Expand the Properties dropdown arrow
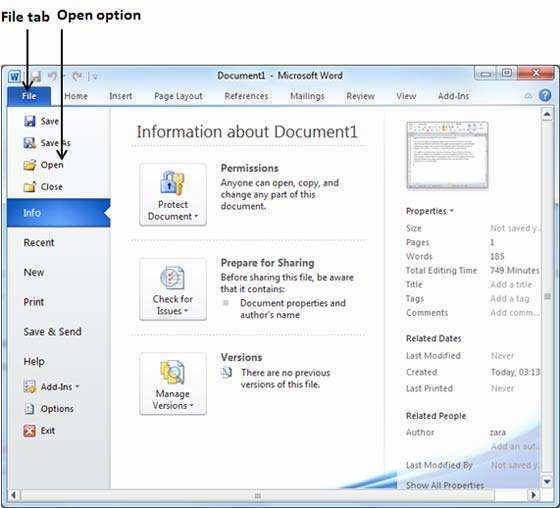This screenshot has height=508, width=560. tap(452, 211)
